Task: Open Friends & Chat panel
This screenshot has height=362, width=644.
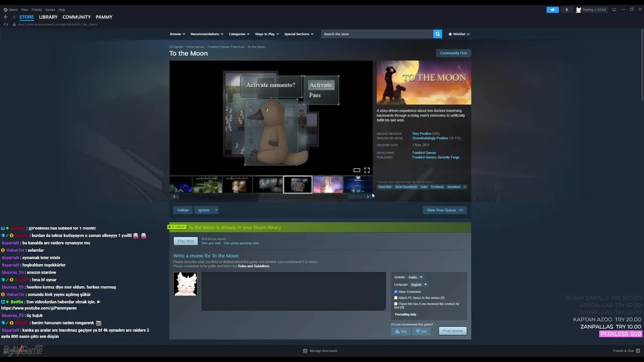Action: point(626,351)
